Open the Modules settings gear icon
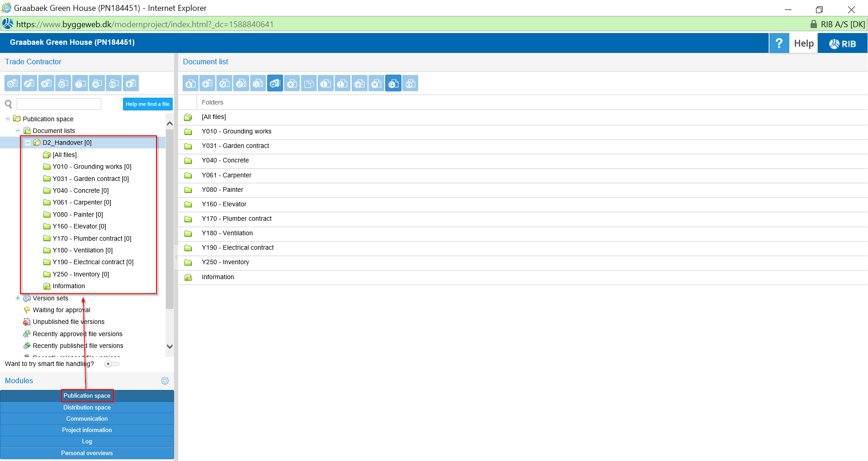 point(165,381)
